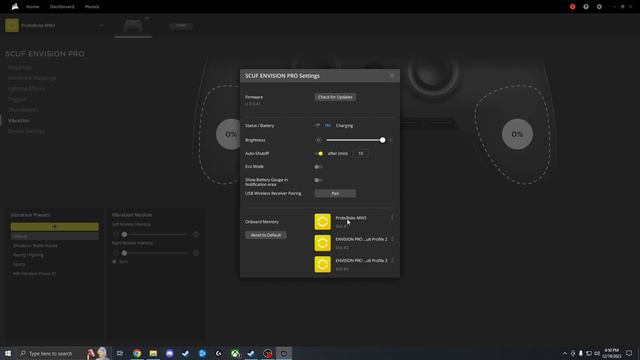The image size is (640, 360).
Task: Open Lighting Effects in the sidebar
Action: [x=26, y=89]
